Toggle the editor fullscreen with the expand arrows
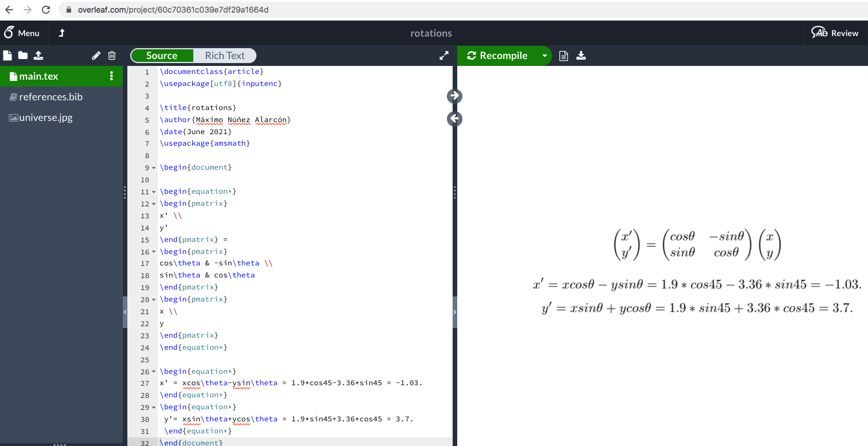Image resolution: width=868 pixels, height=446 pixels. pos(443,56)
